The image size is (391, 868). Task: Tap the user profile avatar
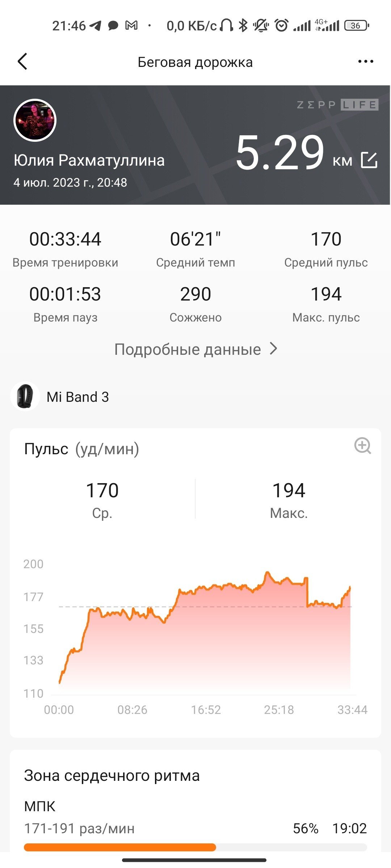point(35,120)
